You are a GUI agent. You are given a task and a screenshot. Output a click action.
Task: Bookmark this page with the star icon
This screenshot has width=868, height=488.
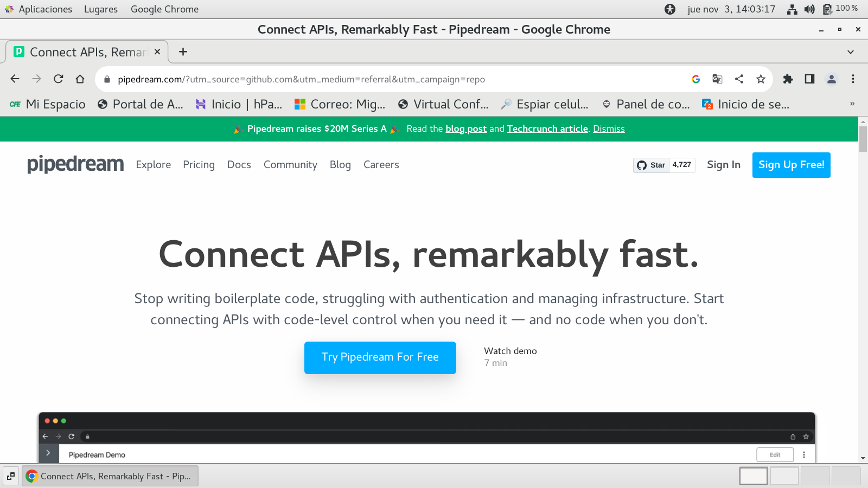point(761,79)
